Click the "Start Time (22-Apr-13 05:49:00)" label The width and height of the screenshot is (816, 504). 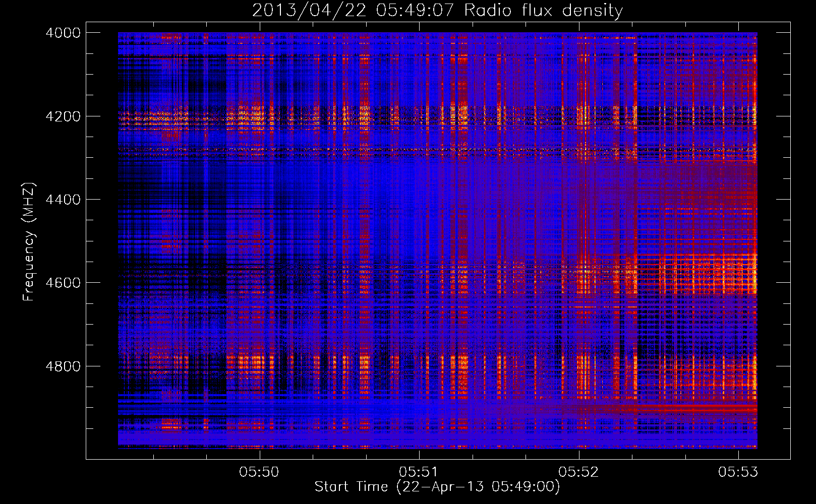pos(437,487)
